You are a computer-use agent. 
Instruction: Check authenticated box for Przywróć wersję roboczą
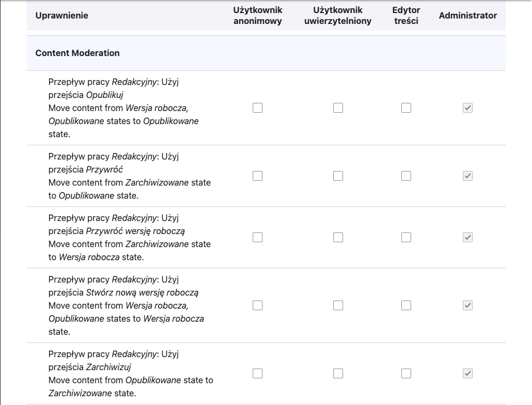point(338,237)
